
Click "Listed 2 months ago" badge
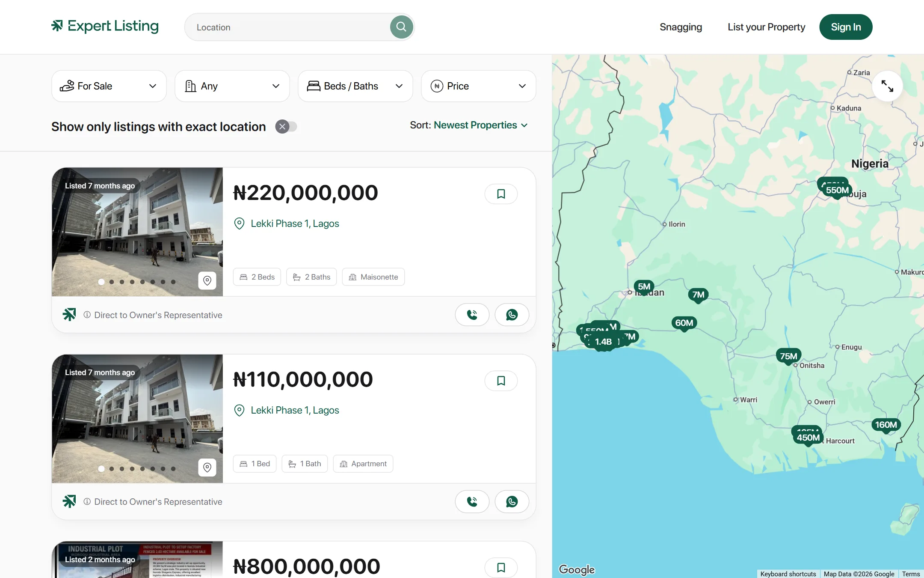(x=100, y=560)
